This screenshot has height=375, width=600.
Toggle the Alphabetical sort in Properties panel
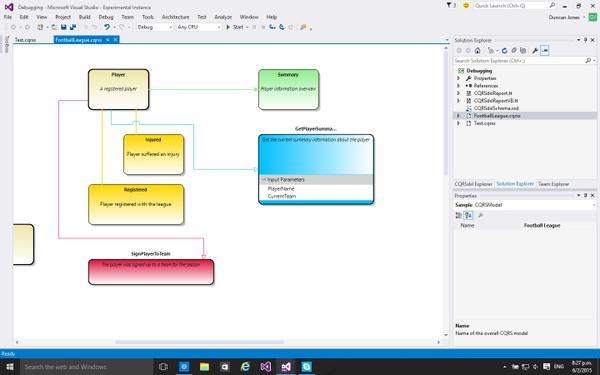[x=468, y=215]
